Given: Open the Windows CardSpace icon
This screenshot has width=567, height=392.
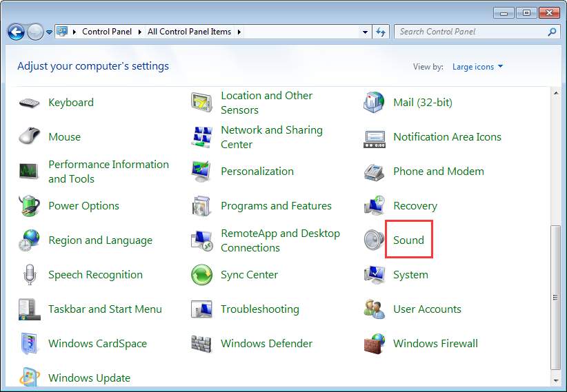Looking at the screenshot, I should 29,344.
